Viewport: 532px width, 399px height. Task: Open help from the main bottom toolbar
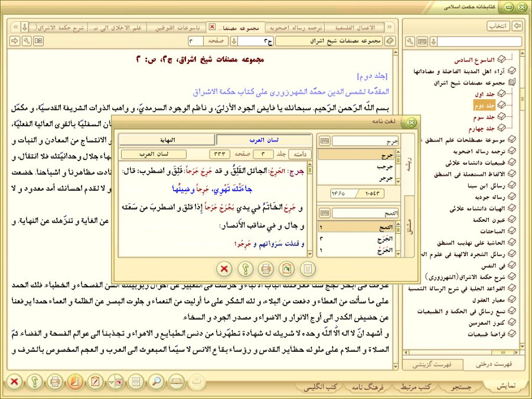click(34, 382)
